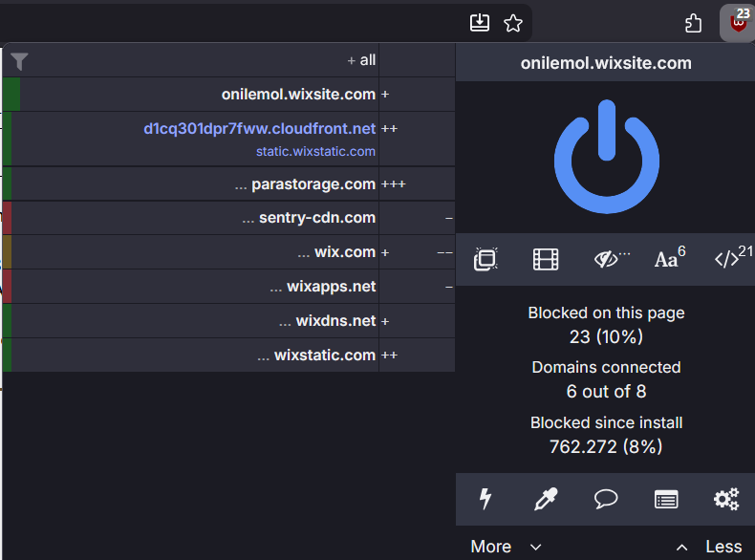Click the filter funnel icon
The height and width of the screenshot is (560, 755).
click(19, 61)
